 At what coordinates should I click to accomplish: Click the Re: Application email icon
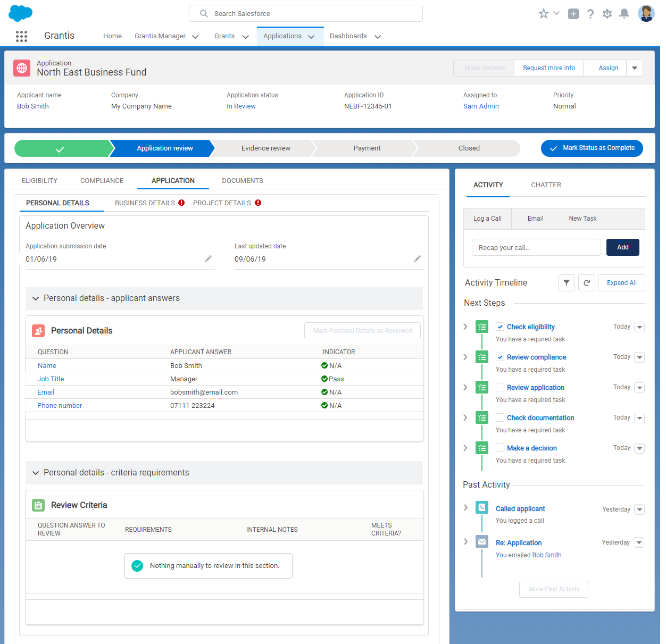[482, 542]
